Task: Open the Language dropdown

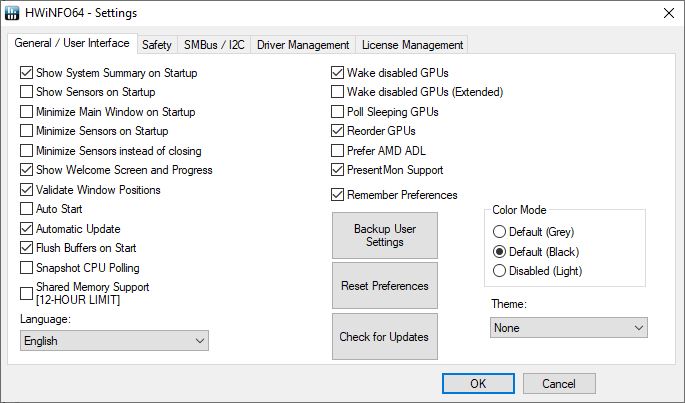Action: point(114,340)
